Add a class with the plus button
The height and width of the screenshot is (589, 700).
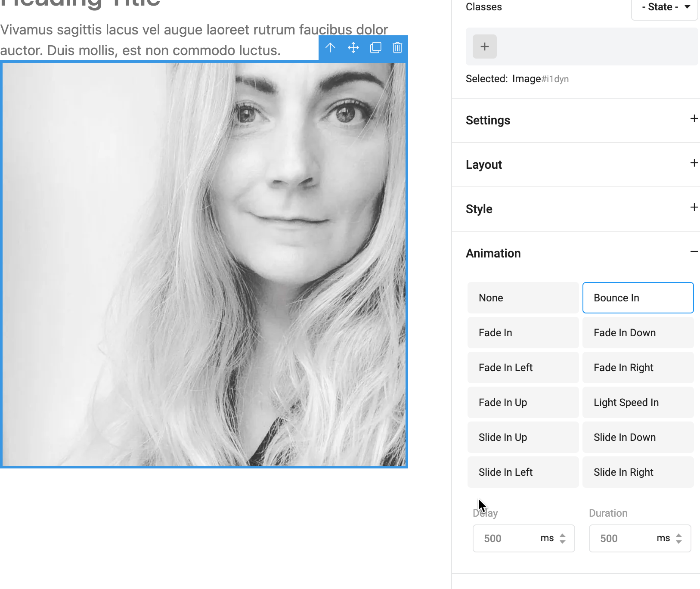[484, 46]
